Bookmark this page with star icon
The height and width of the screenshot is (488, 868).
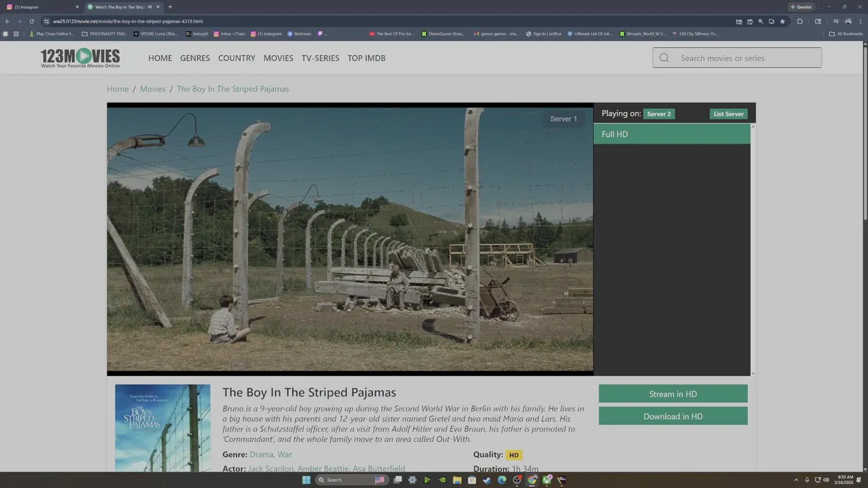[x=783, y=21]
